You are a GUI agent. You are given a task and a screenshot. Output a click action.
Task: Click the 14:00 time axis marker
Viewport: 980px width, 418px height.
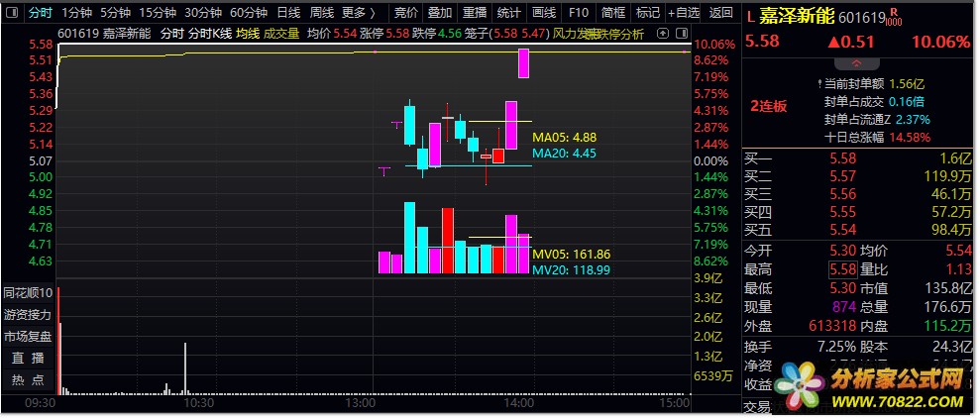pos(519,403)
